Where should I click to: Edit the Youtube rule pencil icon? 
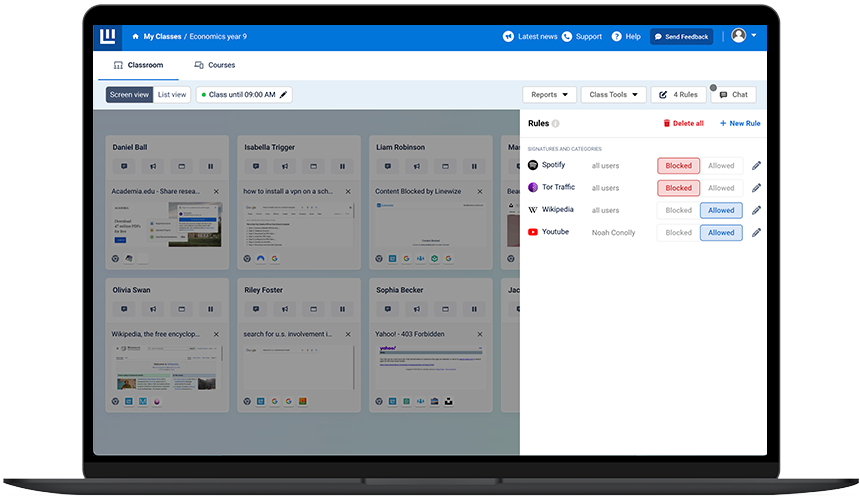click(756, 233)
